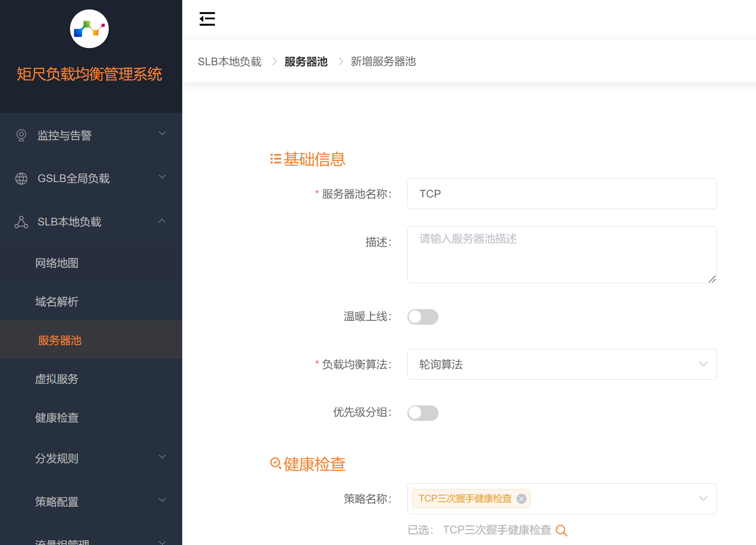This screenshot has height=545, width=756.
Task: Open the 负载均衡算法 dropdown
Action: pyautogui.click(x=561, y=364)
